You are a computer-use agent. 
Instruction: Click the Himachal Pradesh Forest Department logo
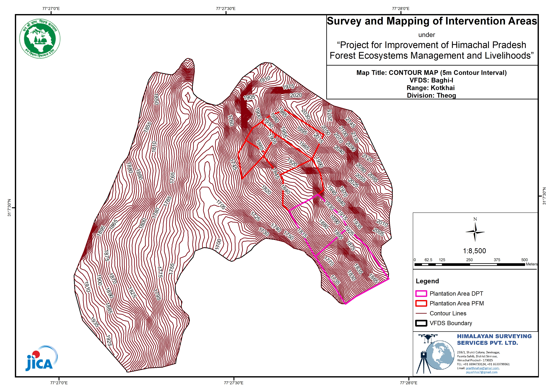[40, 39]
